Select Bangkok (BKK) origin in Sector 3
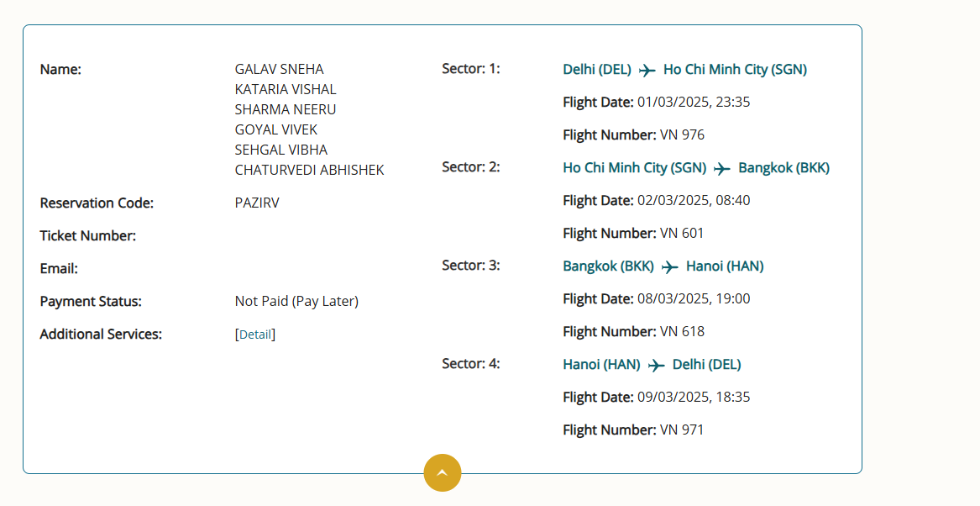980x506 pixels. [x=608, y=266]
